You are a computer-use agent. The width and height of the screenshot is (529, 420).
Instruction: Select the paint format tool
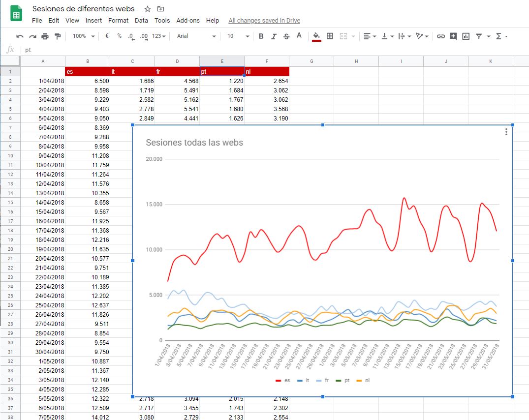tap(58, 36)
